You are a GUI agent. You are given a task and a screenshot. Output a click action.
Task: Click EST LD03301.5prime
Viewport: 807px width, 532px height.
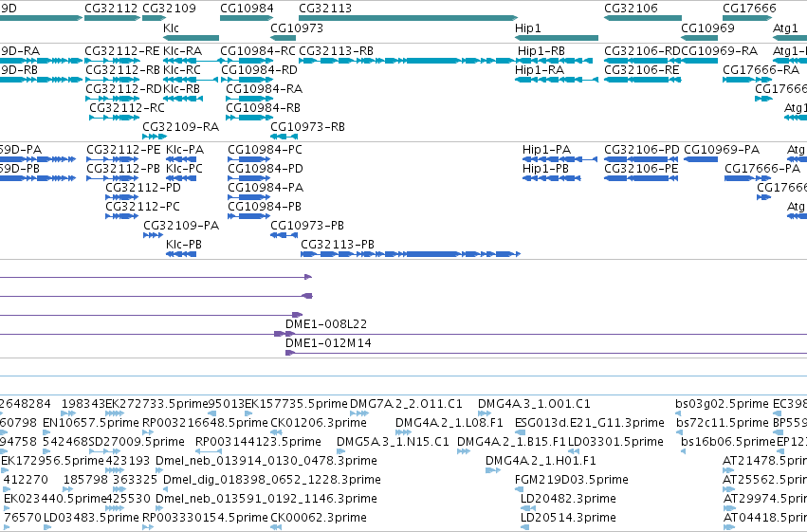[x=615, y=442]
